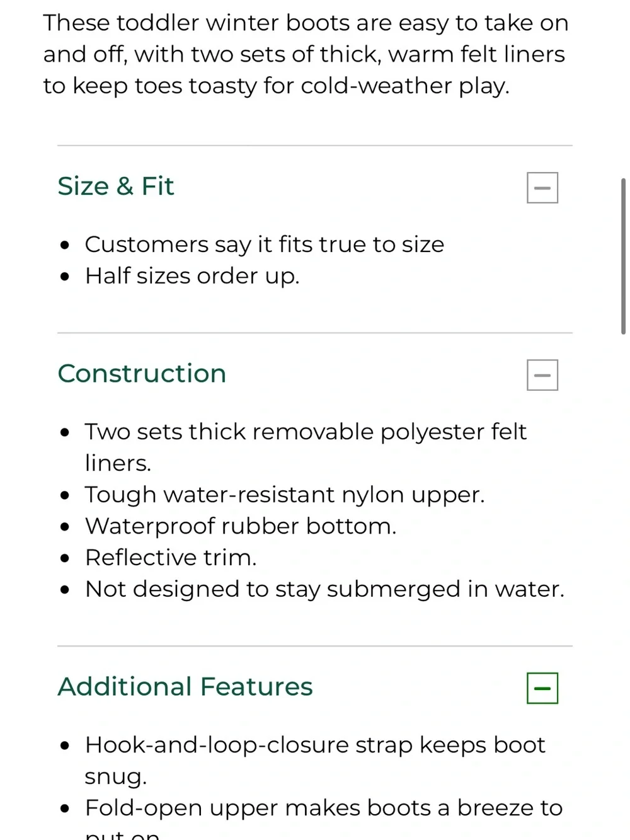Click the 'removable polyester felt liners' bullet text
This screenshot has height=840, width=630.
click(x=306, y=447)
